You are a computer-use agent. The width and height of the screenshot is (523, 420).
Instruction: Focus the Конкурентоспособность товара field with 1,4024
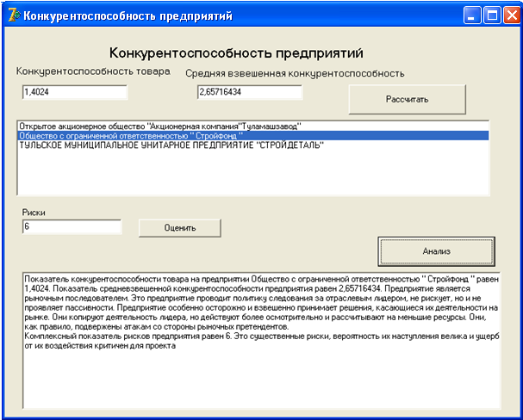point(75,92)
